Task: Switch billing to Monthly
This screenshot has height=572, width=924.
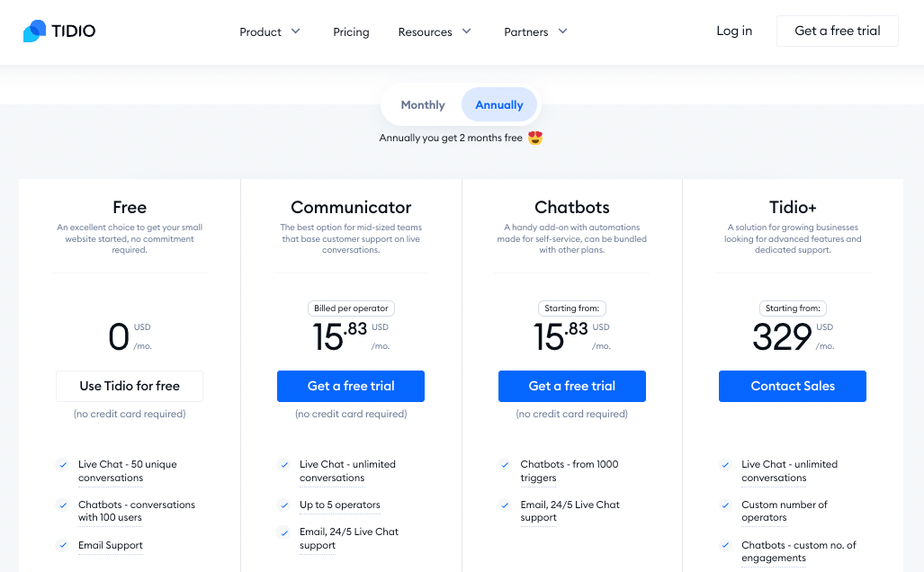Action: 423,105
